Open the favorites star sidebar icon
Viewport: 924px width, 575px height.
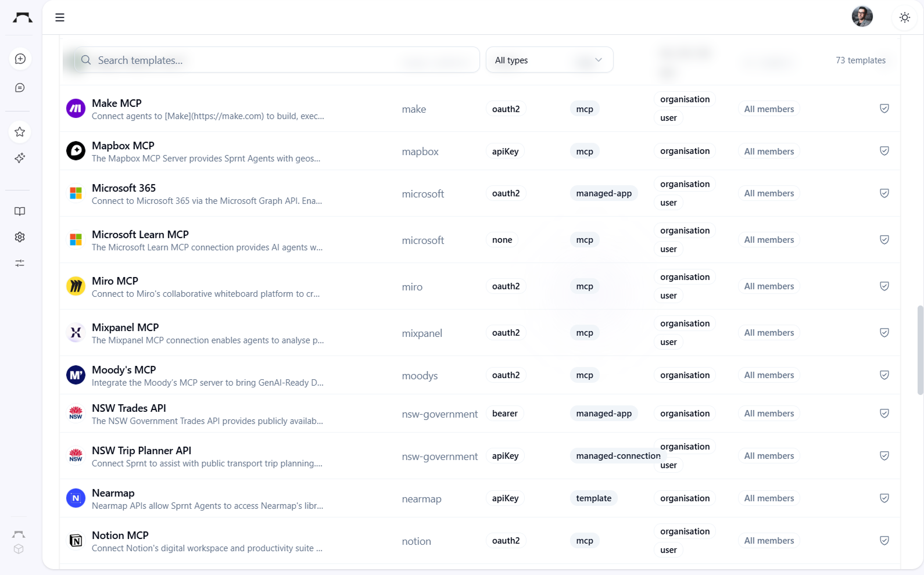(20, 132)
